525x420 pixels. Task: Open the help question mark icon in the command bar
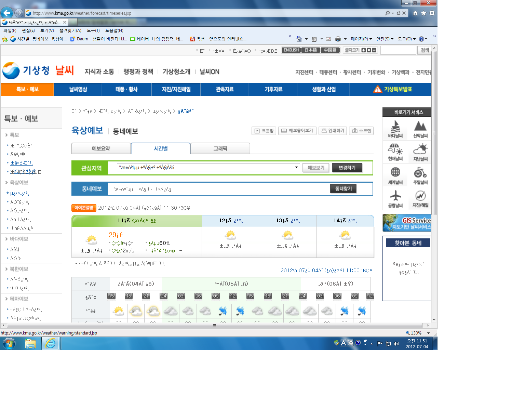[421, 39]
